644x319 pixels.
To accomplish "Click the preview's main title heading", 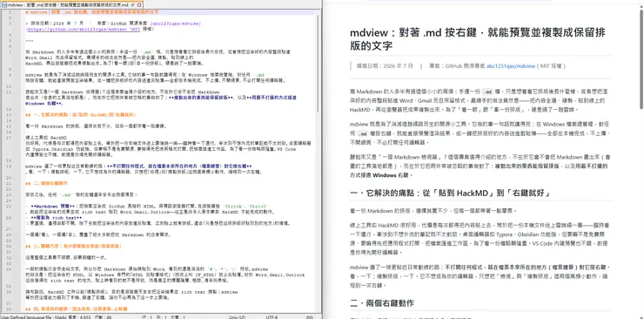I will click(x=478, y=39).
